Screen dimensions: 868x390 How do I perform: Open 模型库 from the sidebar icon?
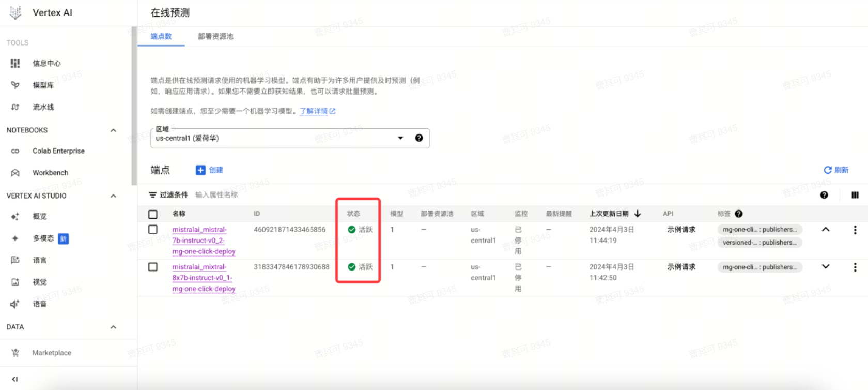pos(15,85)
